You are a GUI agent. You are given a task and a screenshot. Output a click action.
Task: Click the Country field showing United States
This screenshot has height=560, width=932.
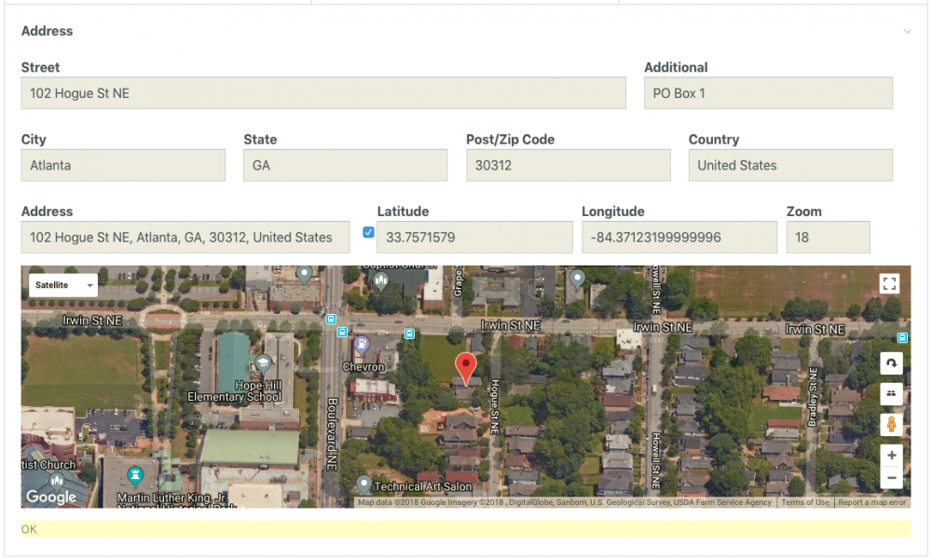click(x=790, y=165)
